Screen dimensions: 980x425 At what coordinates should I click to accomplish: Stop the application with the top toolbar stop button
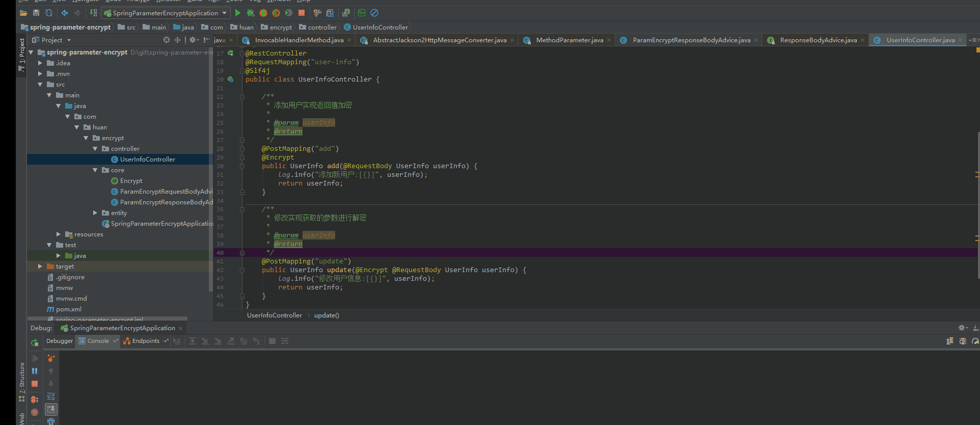tap(302, 13)
